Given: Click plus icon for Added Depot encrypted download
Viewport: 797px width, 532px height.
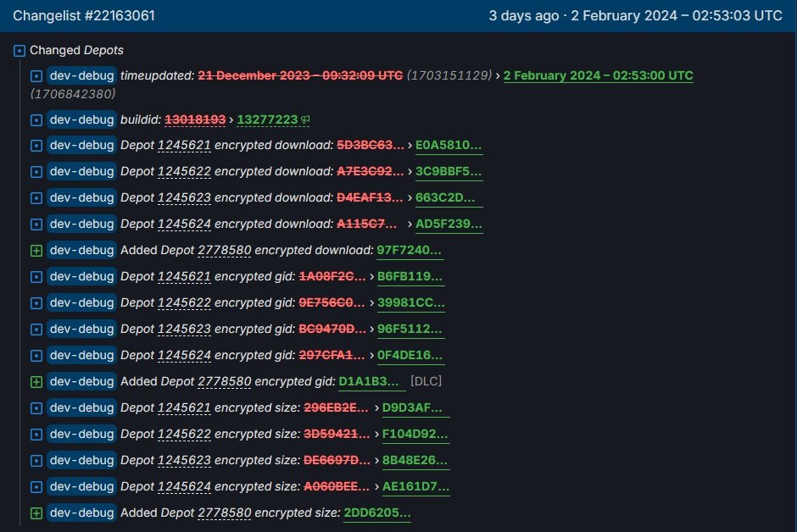Looking at the screenshot, I should (36, 250).
